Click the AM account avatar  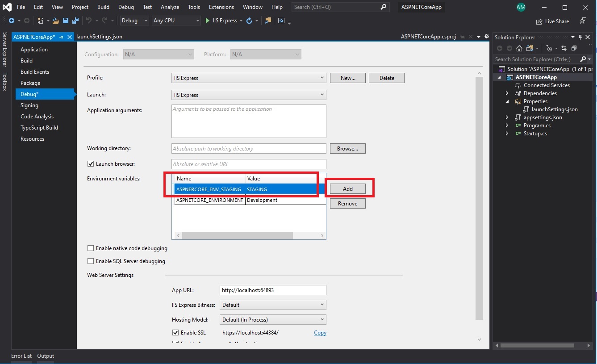pyautogui.click(x=521, y=7)
